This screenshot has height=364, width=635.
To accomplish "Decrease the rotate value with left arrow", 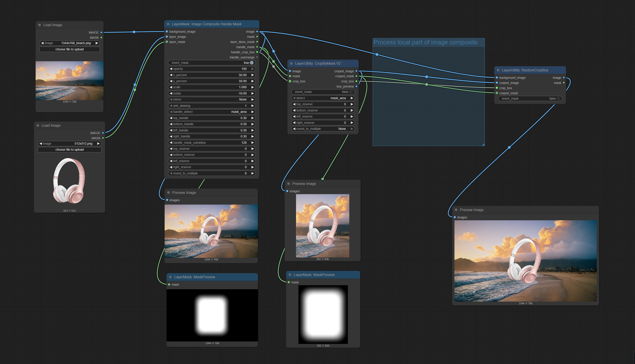I will [171, 93].
